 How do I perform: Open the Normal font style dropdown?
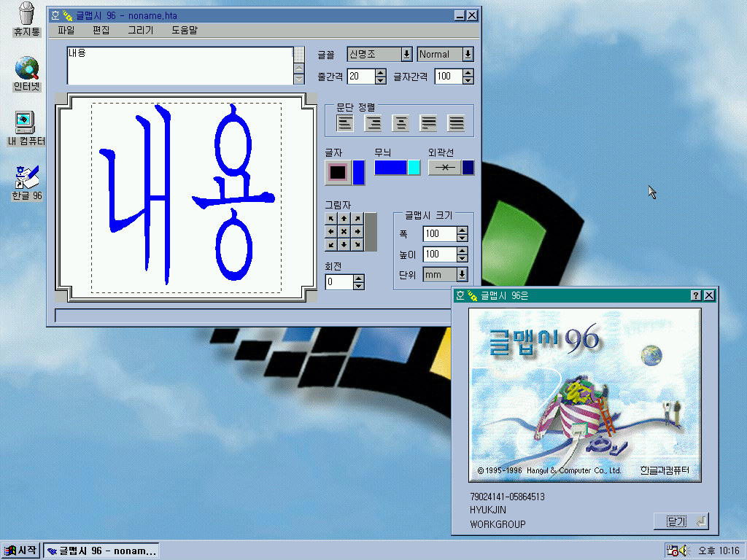coord(468,54)
